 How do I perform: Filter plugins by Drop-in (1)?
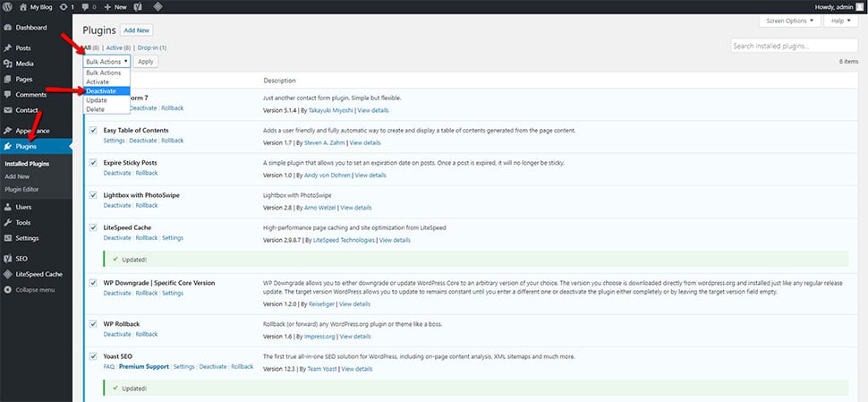click(152, 48)
